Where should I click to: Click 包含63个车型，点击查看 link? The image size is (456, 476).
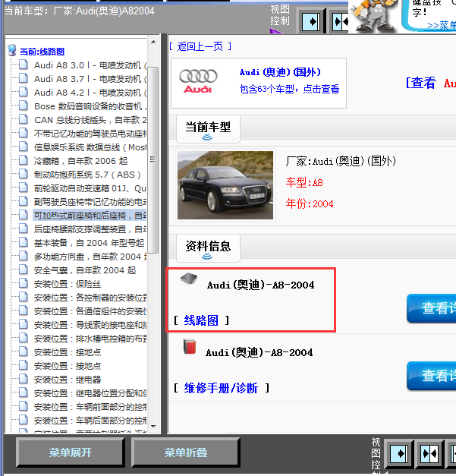pos(289,89)
